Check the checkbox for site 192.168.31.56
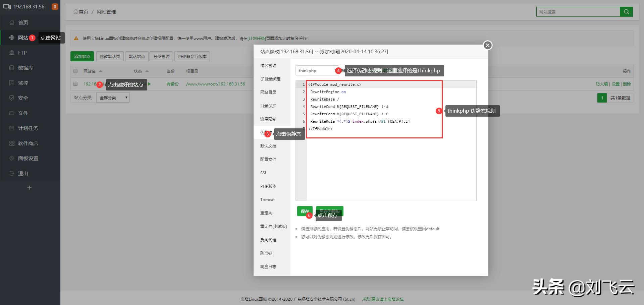The width and height of the screenshot is (644, 305). pos(75,84)
